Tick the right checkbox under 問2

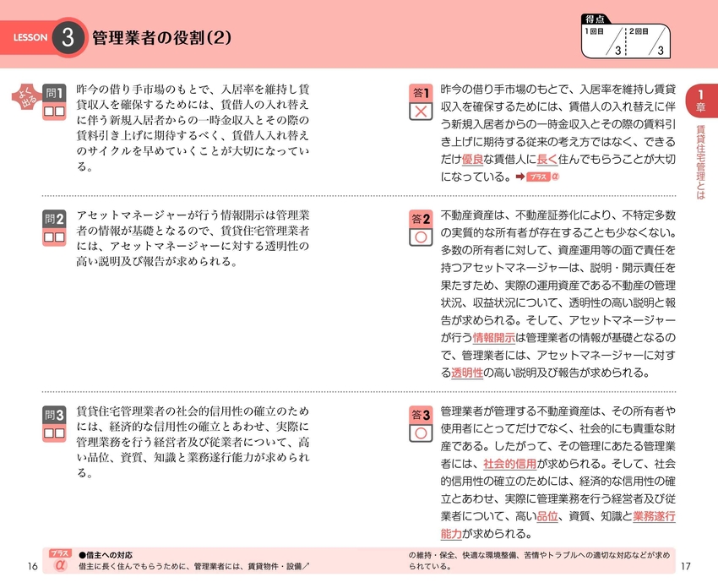pos(59,237)
